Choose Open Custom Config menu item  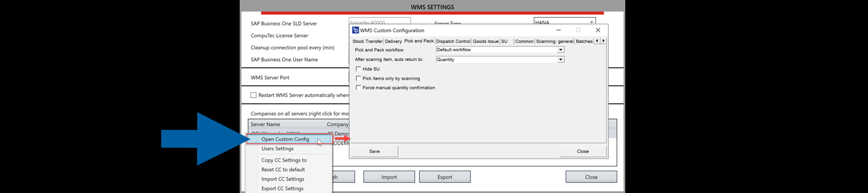(289, 139)
